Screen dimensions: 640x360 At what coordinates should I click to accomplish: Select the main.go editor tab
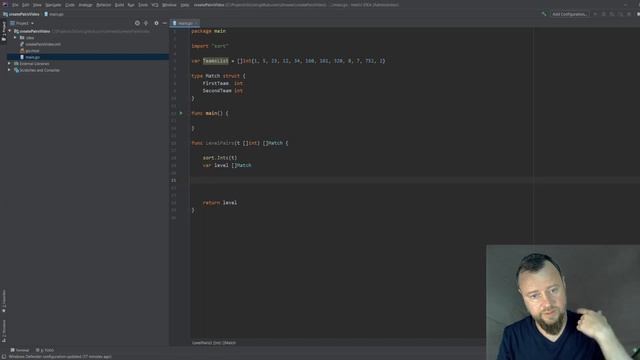(x=185, y=23)
